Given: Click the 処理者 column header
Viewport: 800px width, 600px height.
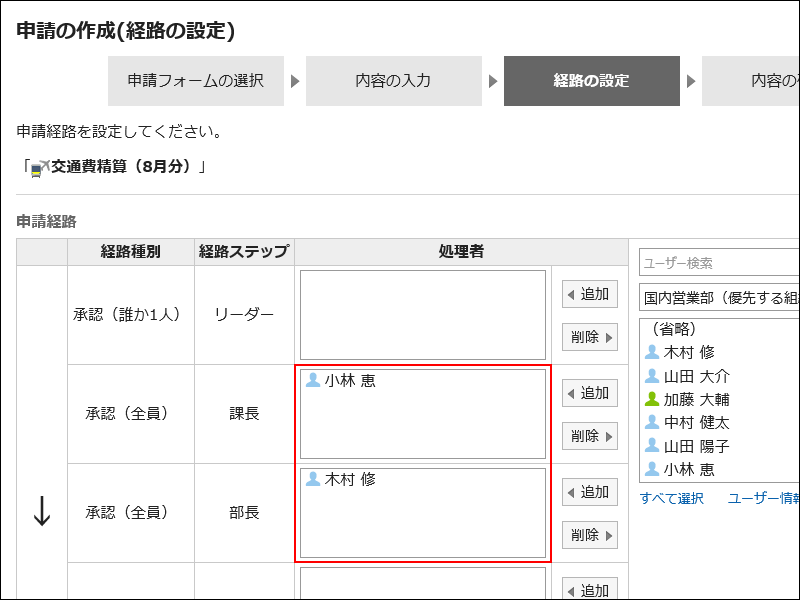Looking at the screenshot, I should pos(461,252).
